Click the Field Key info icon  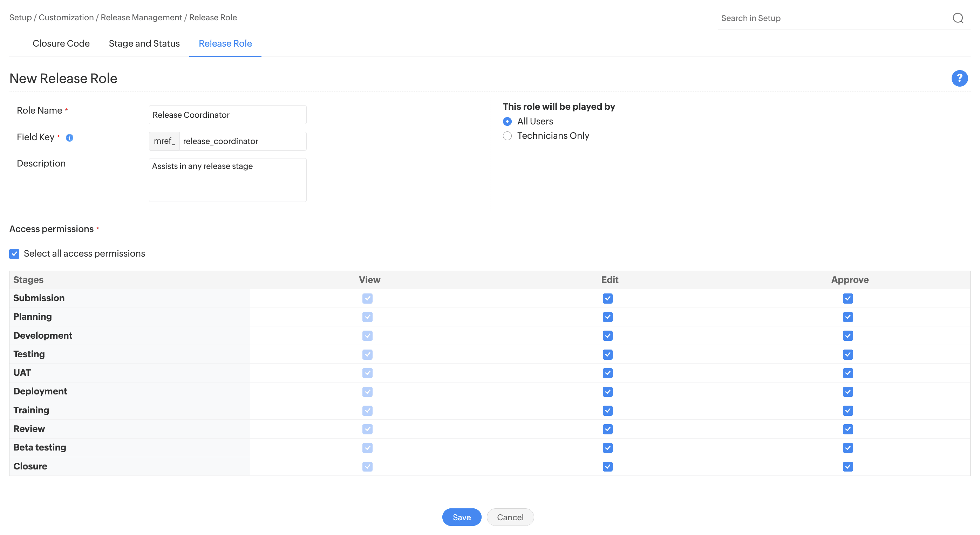pos(69,138)
